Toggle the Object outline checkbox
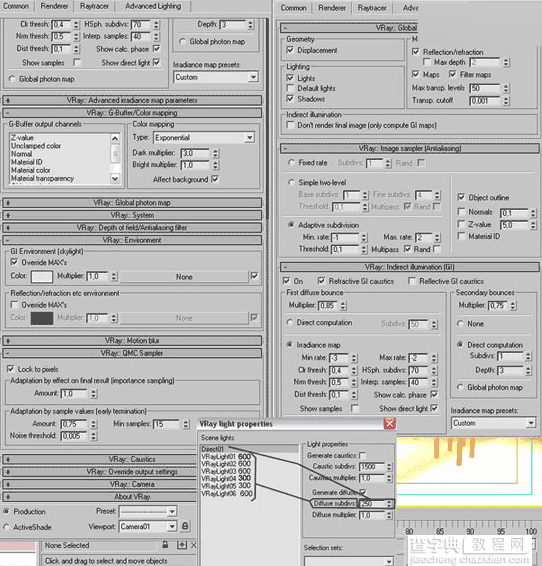This screenshot has height=566, width=542. coord(461,197)
